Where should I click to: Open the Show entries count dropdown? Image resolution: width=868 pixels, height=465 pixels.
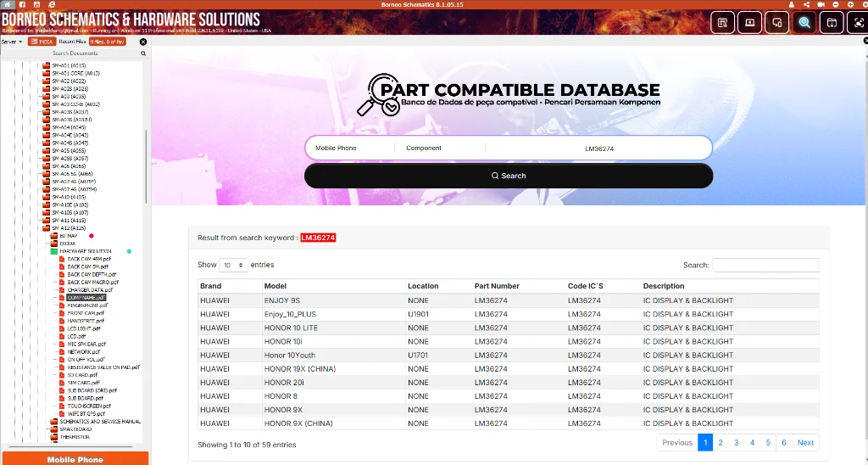tap(233, 265)
